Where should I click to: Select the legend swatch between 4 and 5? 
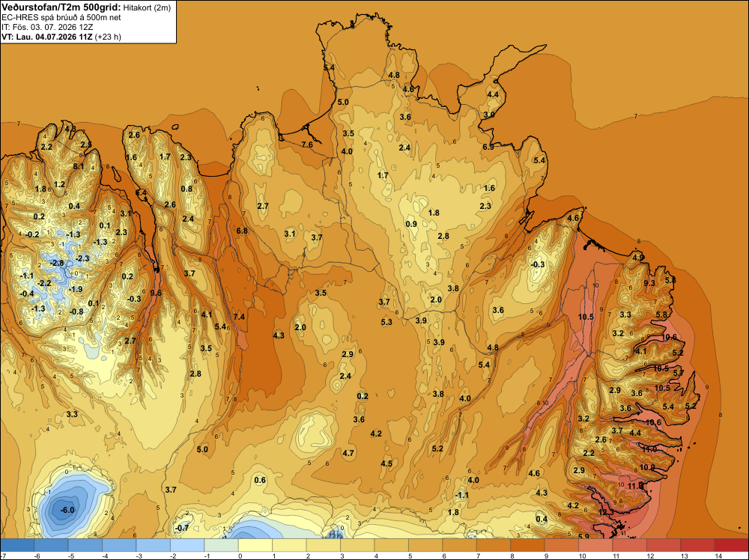click(x=391, y=545)
